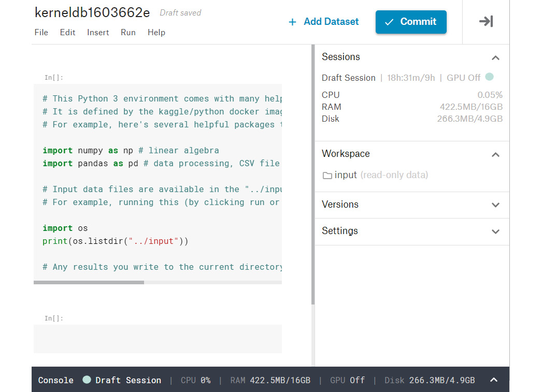
Task: Click the second In[]: cell prompt
Action: (x=53, y=318)
